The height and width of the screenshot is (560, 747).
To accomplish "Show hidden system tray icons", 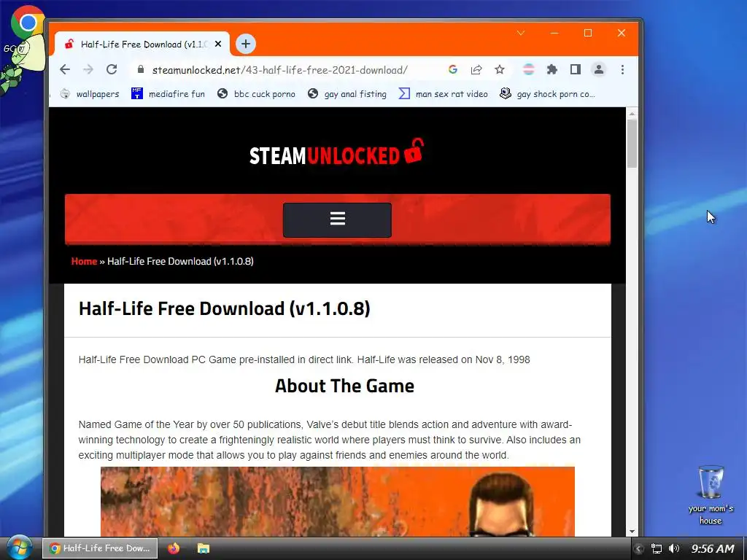I will [x=639, y=548].
